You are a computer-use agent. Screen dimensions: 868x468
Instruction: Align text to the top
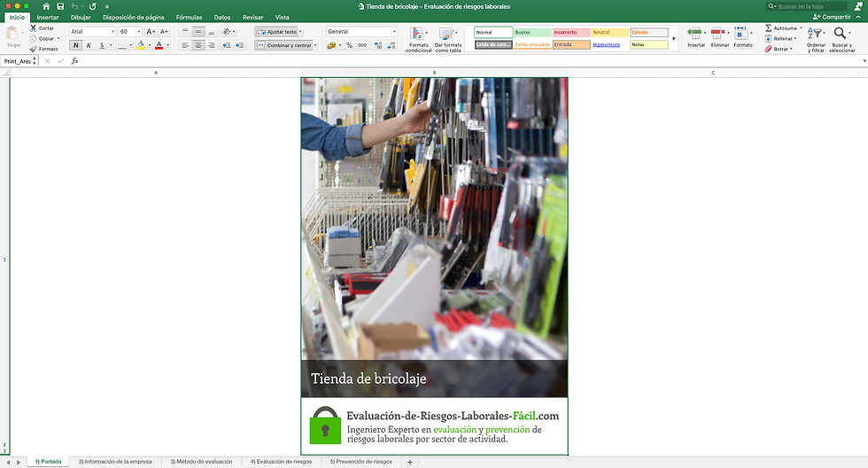click(x=185, y=32)
